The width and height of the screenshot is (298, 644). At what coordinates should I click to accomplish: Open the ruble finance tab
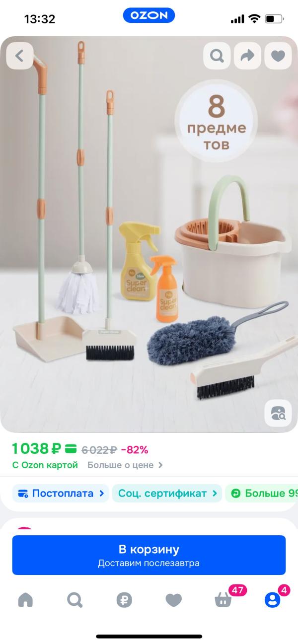pyautogui.click(x=124, y=600)
